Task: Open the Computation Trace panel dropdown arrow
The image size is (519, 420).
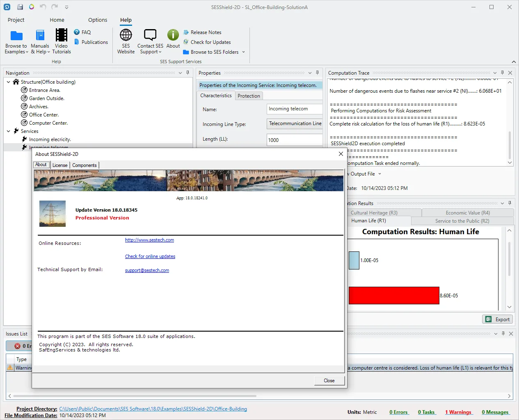Action: point(495,73)
